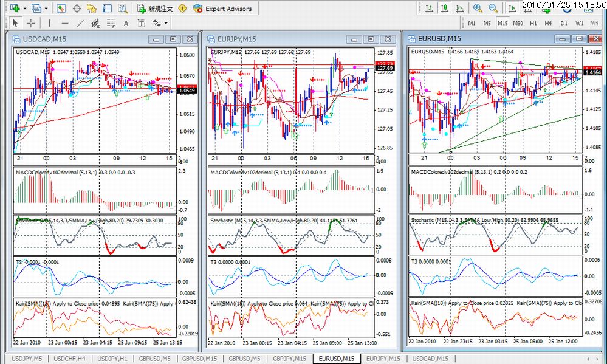Switch to the GBPJPY,M15 chart tab
Image resolution: width=607 pixels, height=364 pixels.
(290, 359)
